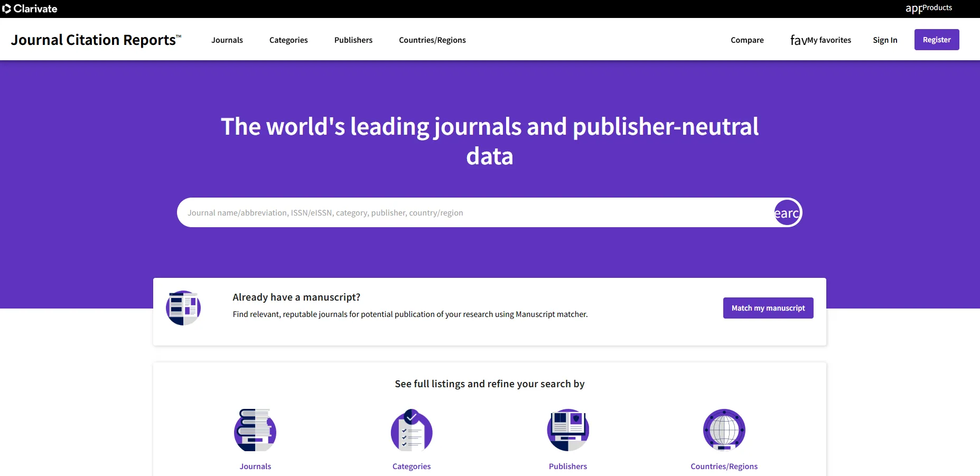Image resolution: width=980 pixels, height=476 pixels.
Task: Open the Publishers text link below icon
Action: 568,466
